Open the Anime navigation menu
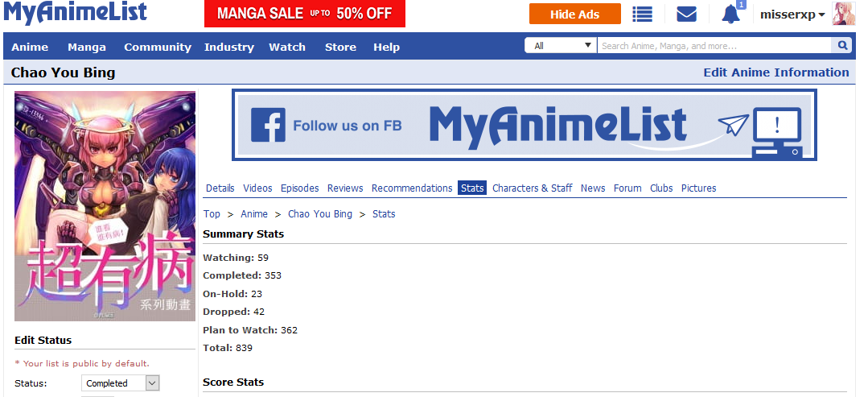The height and width of the screenshot is (397, 868). pos(30,47)
